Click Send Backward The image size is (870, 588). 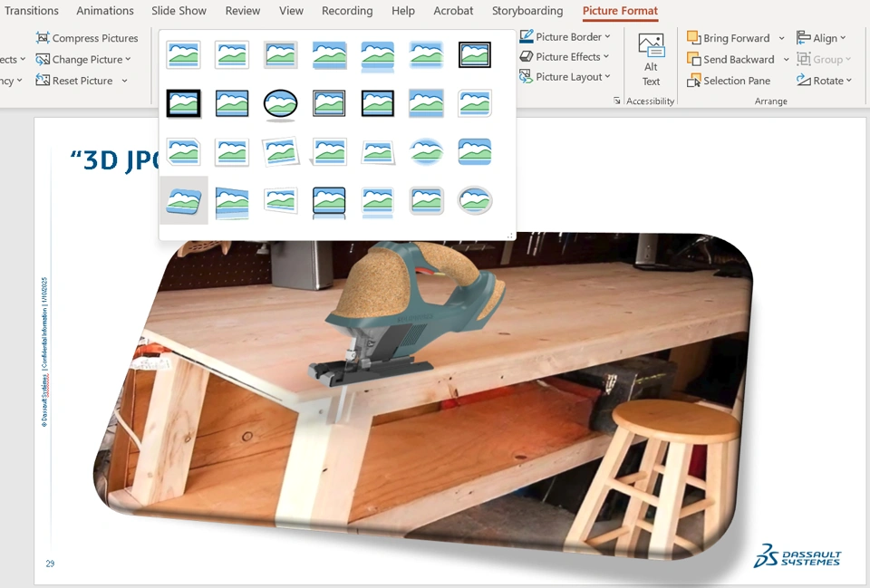tap(730, 59)
